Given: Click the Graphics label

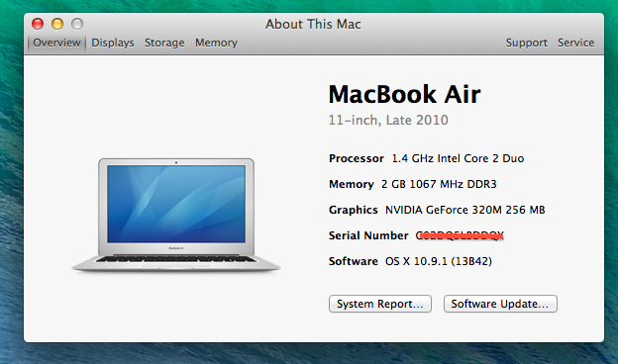Looking at the screenshot, I should point(354,210).
